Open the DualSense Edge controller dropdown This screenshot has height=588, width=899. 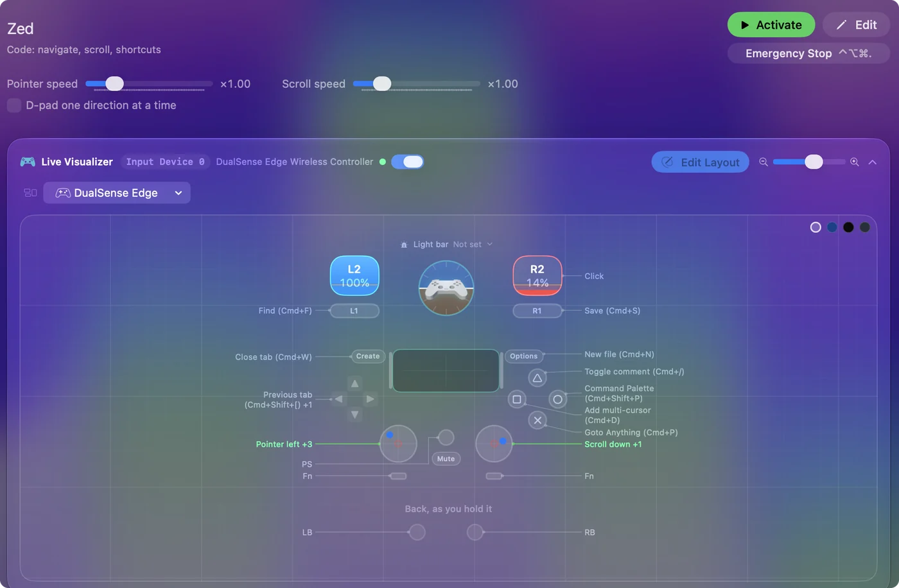click(117, 193)
